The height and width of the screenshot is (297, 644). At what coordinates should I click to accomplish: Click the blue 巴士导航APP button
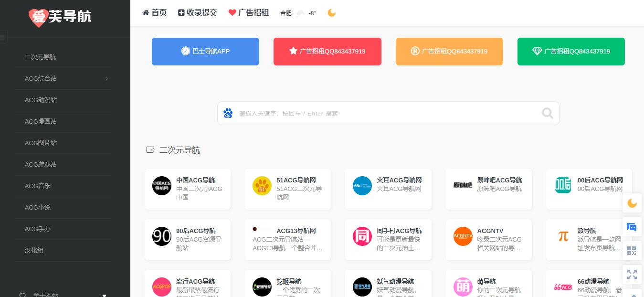coord(205,51)
